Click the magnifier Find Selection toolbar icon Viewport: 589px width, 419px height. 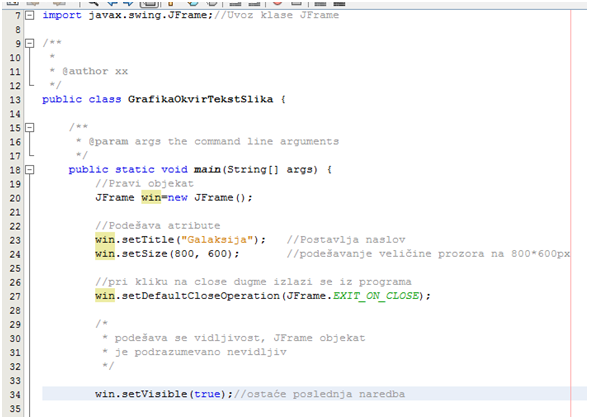93,3
